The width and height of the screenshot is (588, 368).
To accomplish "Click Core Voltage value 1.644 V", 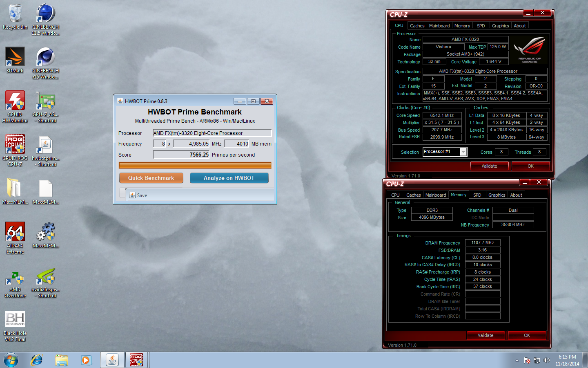I will pyautogui.click(x=493, y=61).
